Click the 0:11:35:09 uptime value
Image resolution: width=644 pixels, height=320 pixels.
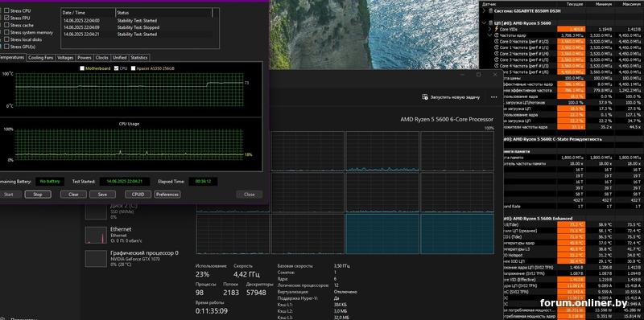click(212, 311)
